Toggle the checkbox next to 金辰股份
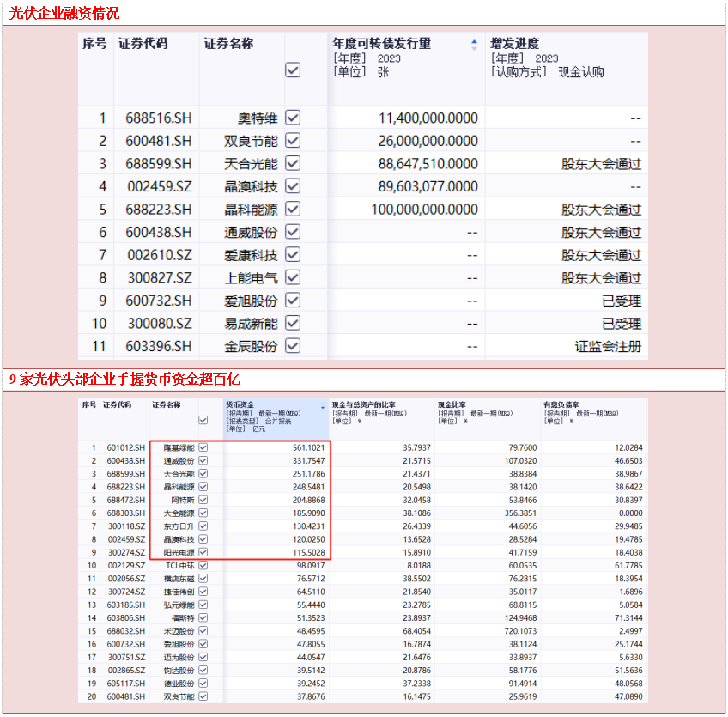728x717 pixels. coord(293,345)
